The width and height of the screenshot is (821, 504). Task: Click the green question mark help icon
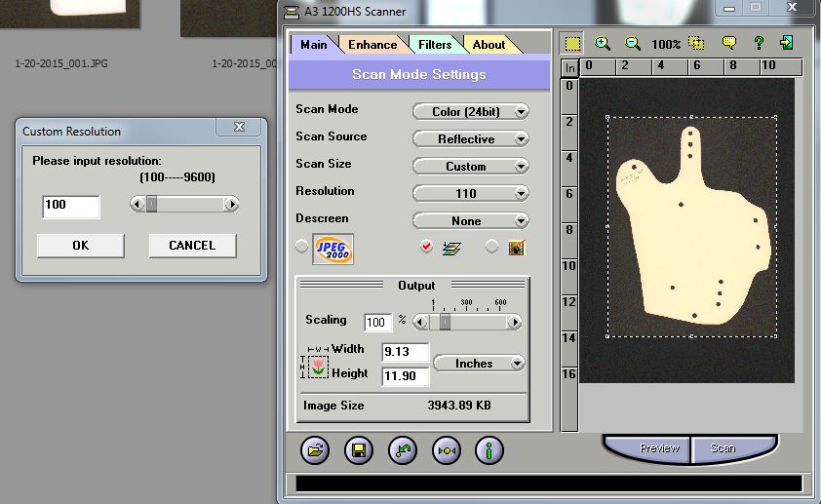pyautogui.click(x=758, y=44)
